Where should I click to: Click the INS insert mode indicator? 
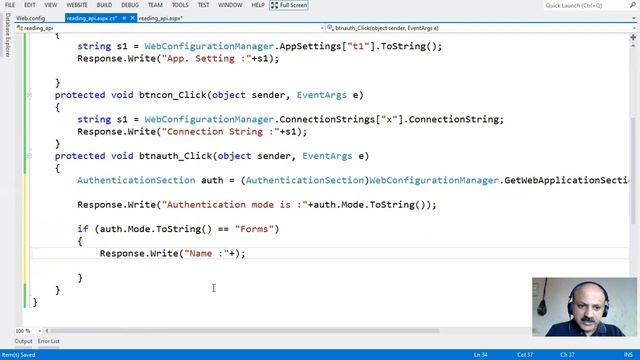tap(628, 355)
